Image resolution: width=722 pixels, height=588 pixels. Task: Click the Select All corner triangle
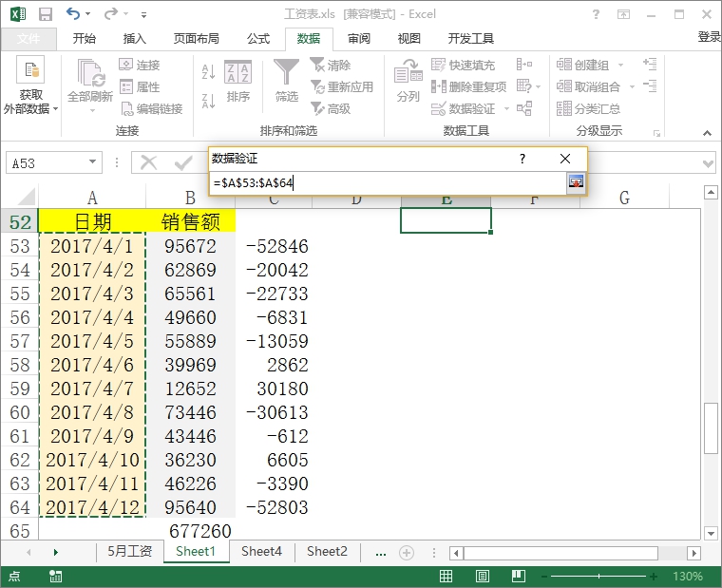[x=27, y=197]
